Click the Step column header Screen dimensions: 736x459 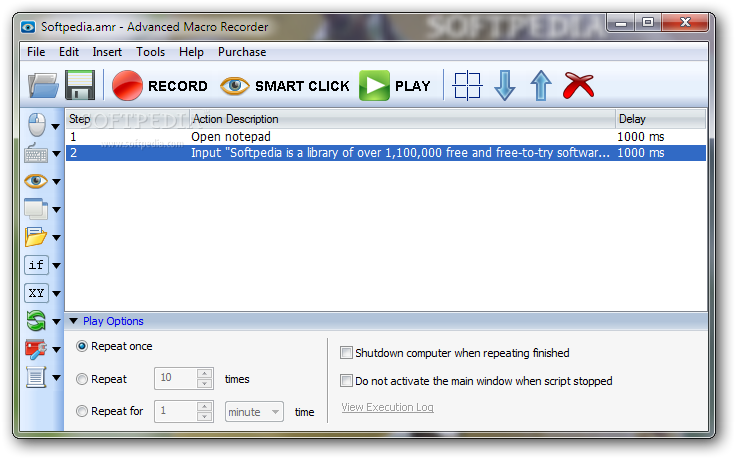click(128, 119)
